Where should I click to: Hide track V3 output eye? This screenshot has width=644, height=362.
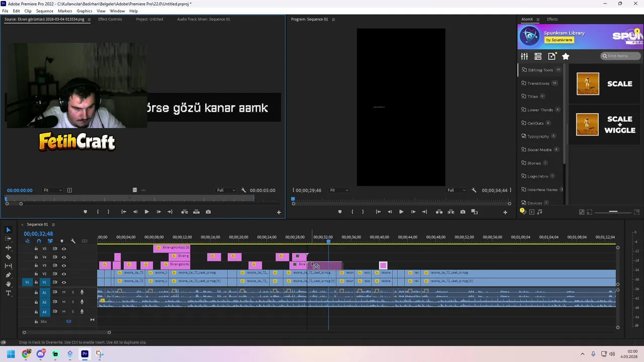[x=63, y=265]
